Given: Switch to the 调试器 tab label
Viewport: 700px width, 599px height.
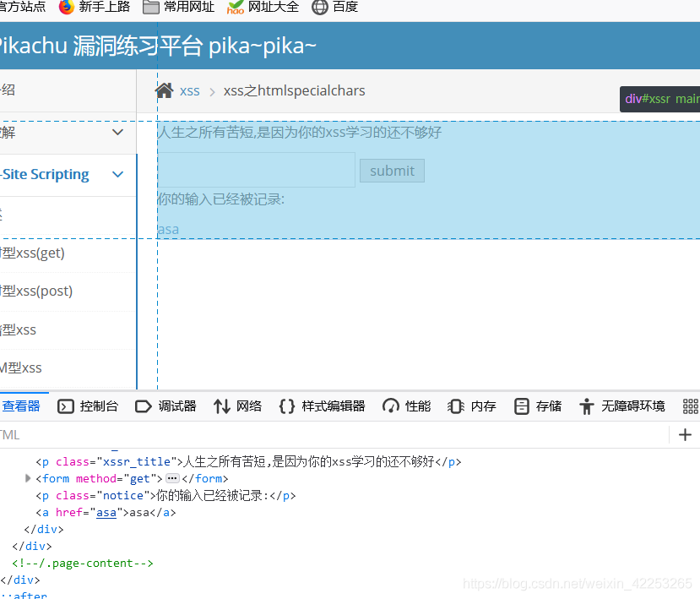Looking at the screenshot, I should tap(177, 406).
